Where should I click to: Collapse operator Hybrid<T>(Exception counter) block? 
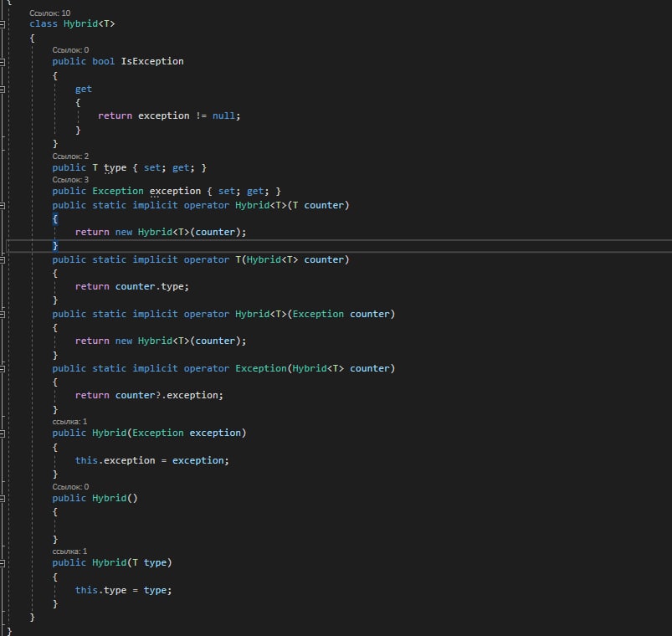3,315
